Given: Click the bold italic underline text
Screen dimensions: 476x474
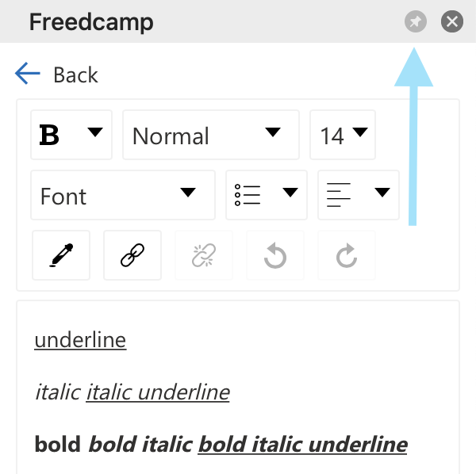Looking at the screenshot, I should click(x=302, y=445).
